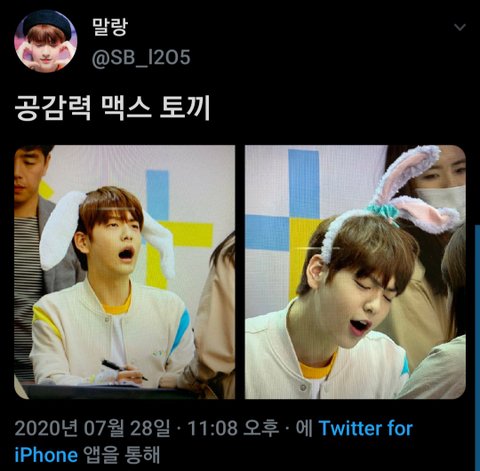
Task: Tap the marker pen in left photo
Action: (123, 369)
